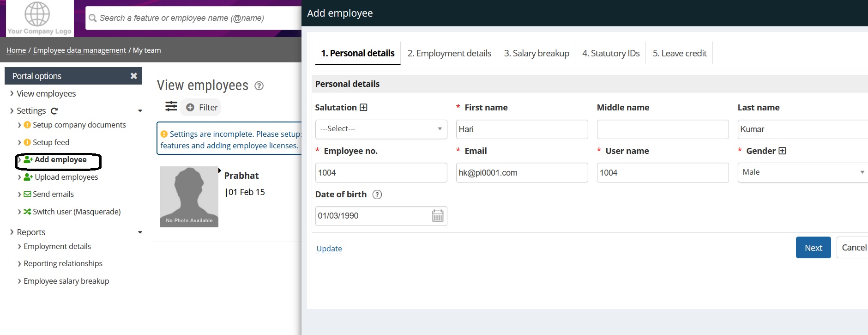
Task: Switch to Statutory IDs tab
Action: coord(611,53)
